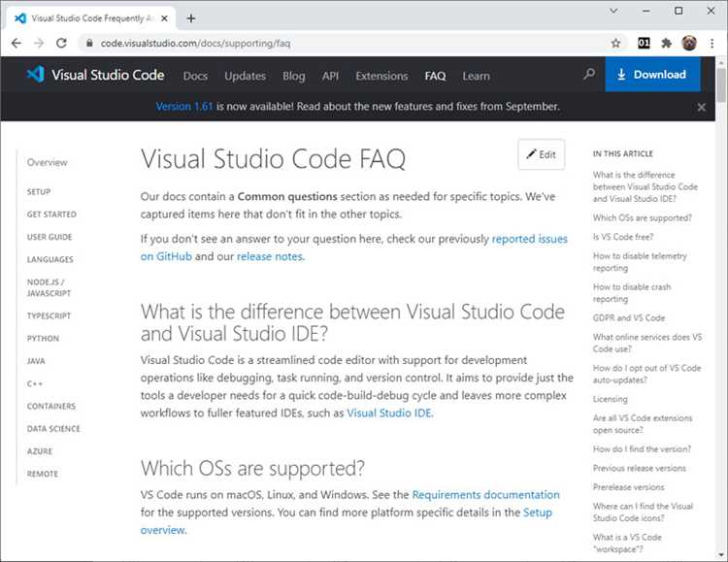728x562 pixels.
Task: Jump to 'How to disable crash reporting'
Action: [x=632, y=293]
